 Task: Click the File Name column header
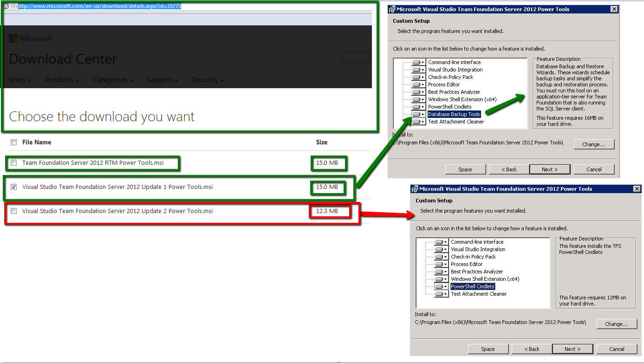click(37, 143)
